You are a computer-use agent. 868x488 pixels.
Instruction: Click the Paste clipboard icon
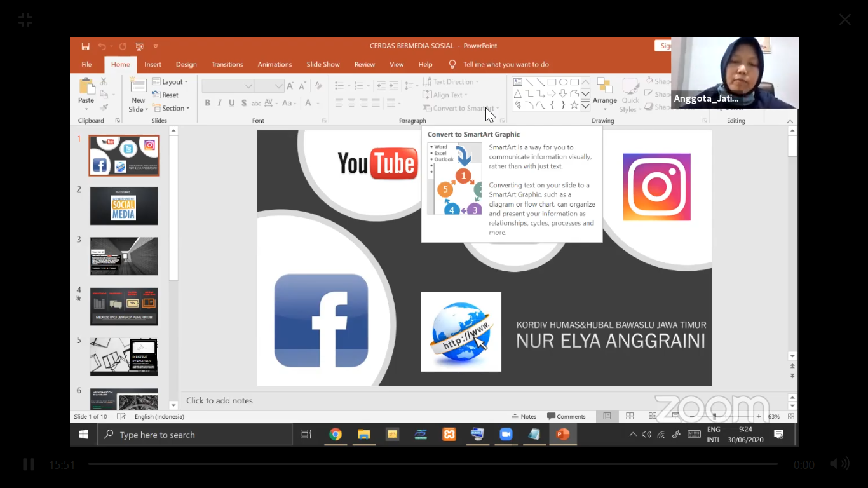click(86, 87)
